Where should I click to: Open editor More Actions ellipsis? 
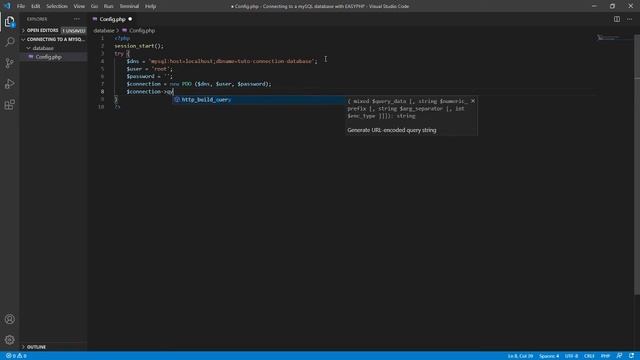pos(629,19)
